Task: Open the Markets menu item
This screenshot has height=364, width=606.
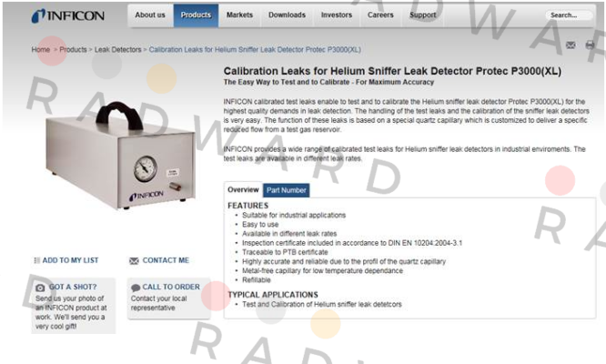Action: tap(239, 15)
